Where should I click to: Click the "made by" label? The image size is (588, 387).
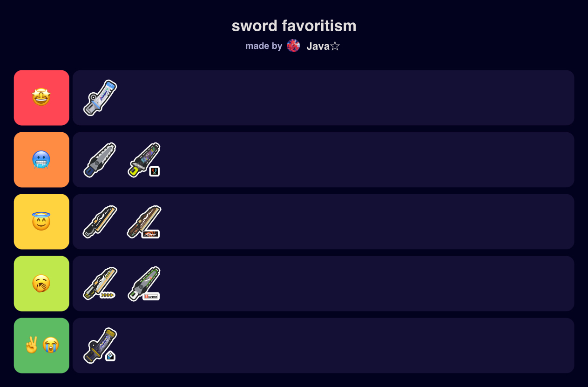(264, 46)
